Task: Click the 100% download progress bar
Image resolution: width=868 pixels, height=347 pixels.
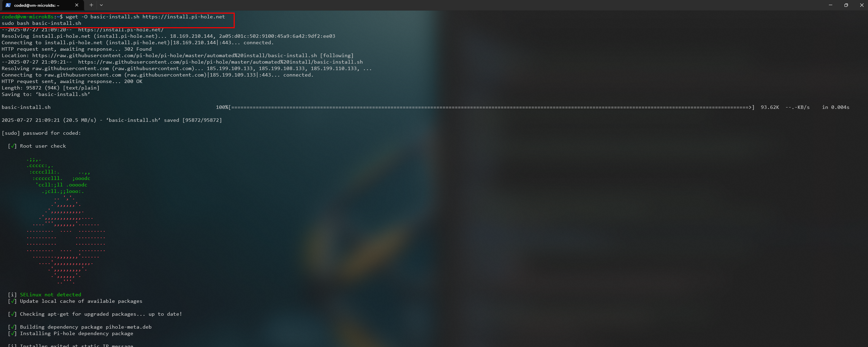Action: pyautogui.click(x=485, y=107)
